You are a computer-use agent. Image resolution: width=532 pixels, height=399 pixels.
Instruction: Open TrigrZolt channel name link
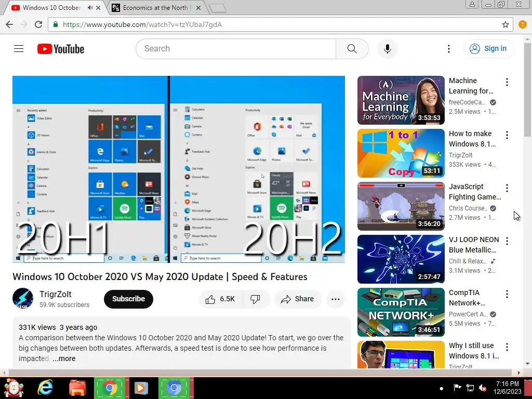point(55,294)
